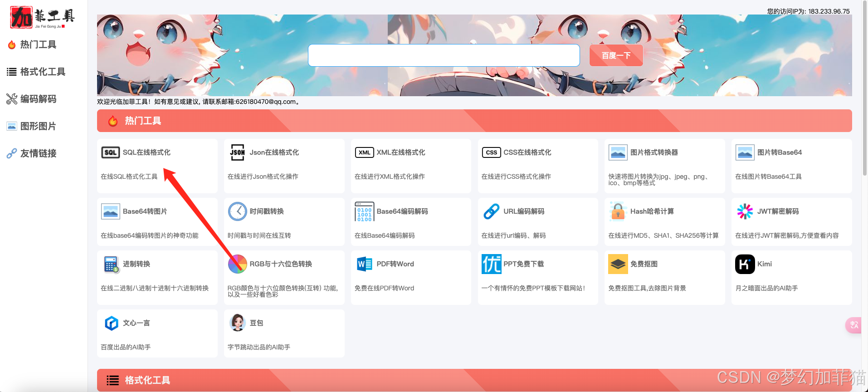
Task: Open the Json在线格式化 title link
Action: (274, 152)
